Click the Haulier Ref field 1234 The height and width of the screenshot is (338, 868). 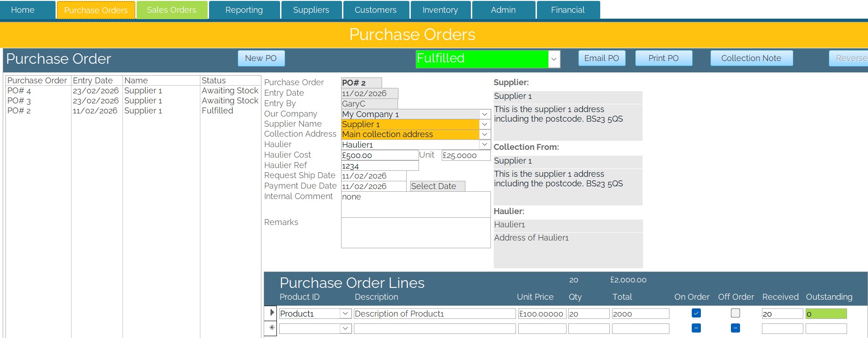pyautogui.click(x=380, y=166)
